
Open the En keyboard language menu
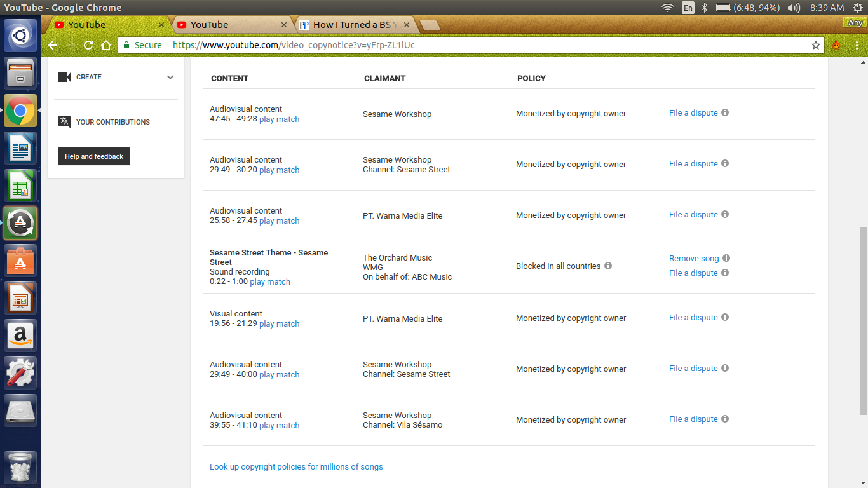point(688,8)
